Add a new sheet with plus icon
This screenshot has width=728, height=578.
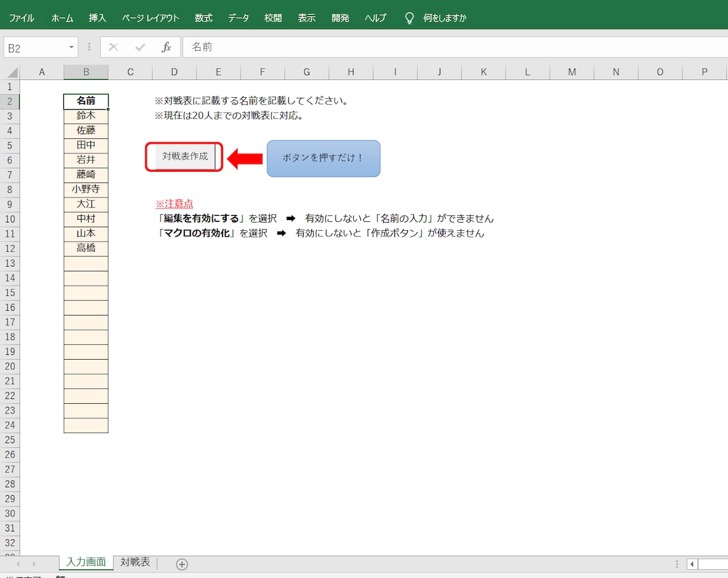pyautogui.click(x=182, y=564)
